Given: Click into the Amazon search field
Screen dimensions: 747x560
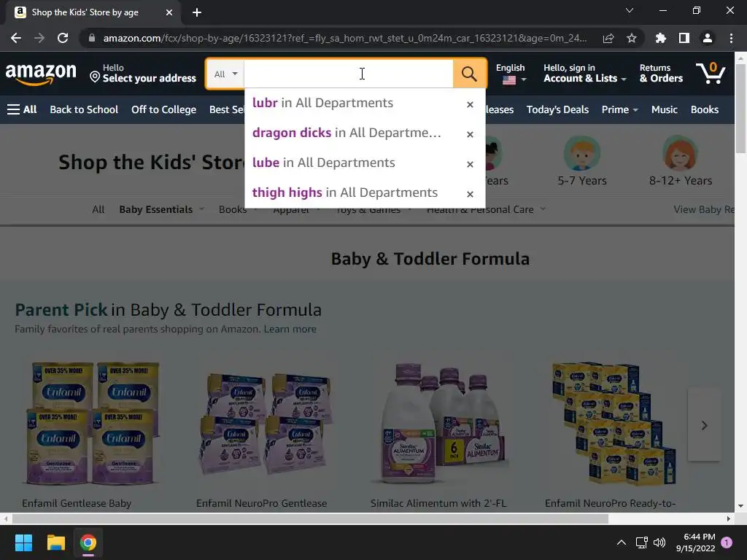Looking at the screenshot, I should click(348, 74).
